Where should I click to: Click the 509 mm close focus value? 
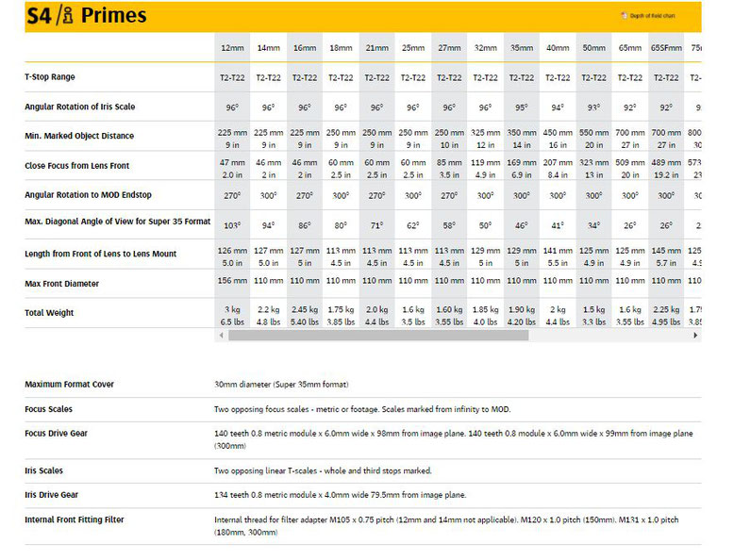tap(630, 163)
